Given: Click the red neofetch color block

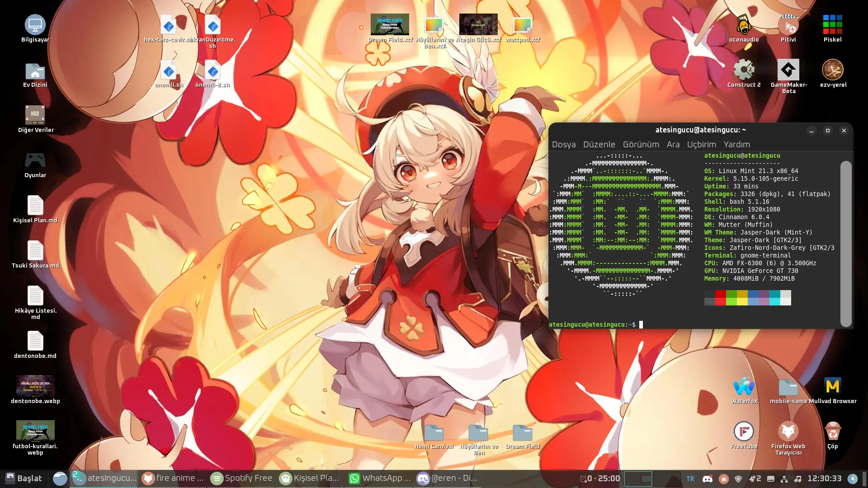Looking at the screenshot, I should click(721, 298).
